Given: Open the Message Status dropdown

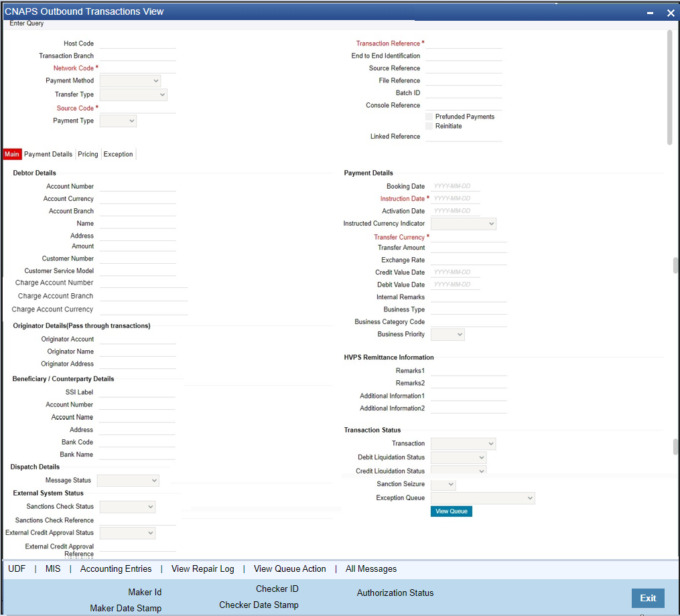Looking at the screenshot, I should (128, 480).
